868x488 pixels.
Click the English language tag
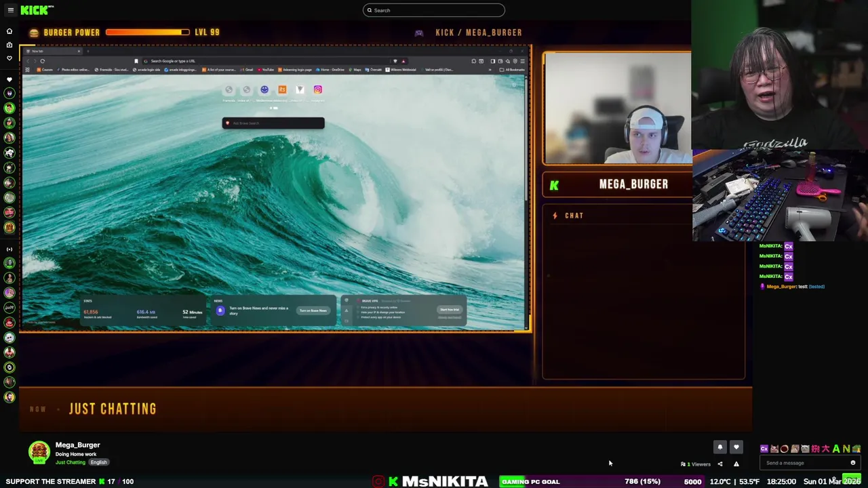click(98, 462)
